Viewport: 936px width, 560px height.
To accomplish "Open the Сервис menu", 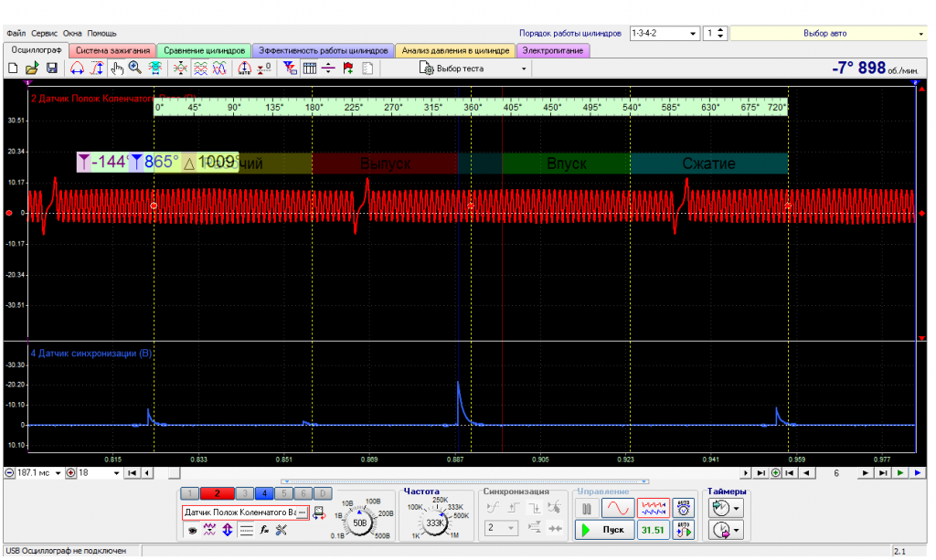I will (x=44, y=34).
